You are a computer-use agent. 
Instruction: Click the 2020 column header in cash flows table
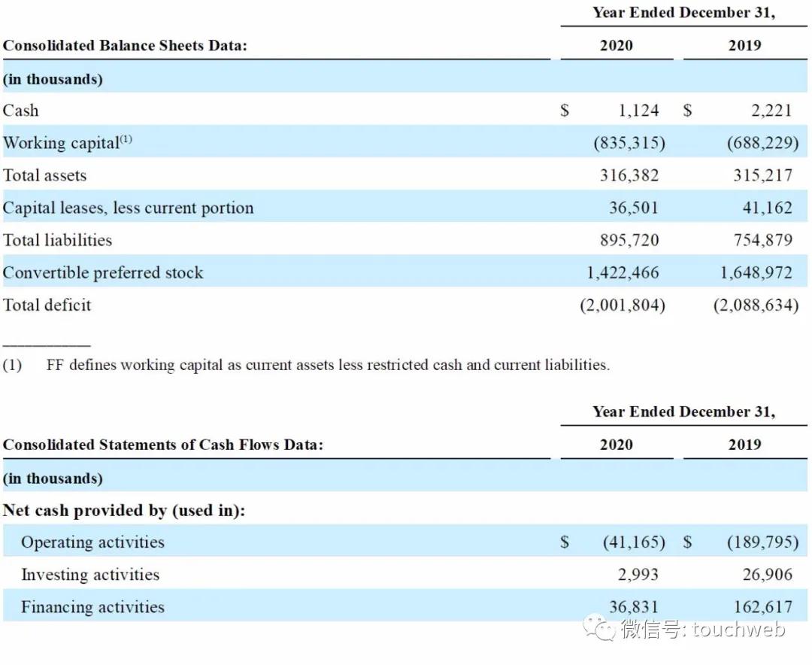617,445
